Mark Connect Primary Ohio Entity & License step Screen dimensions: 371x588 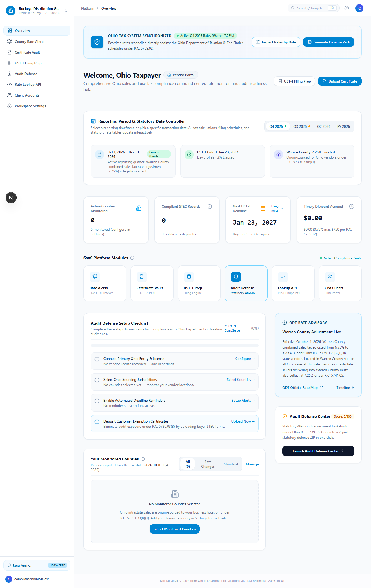(x=97, y=359)
